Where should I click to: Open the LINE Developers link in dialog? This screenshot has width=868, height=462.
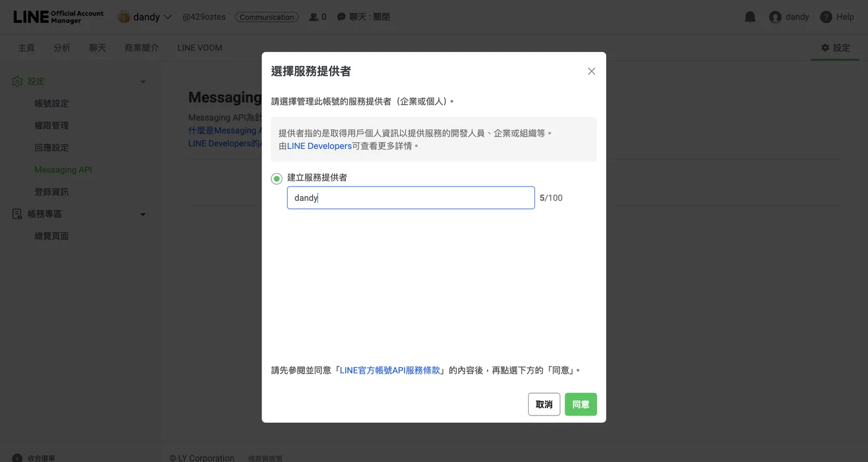(319, 146)
